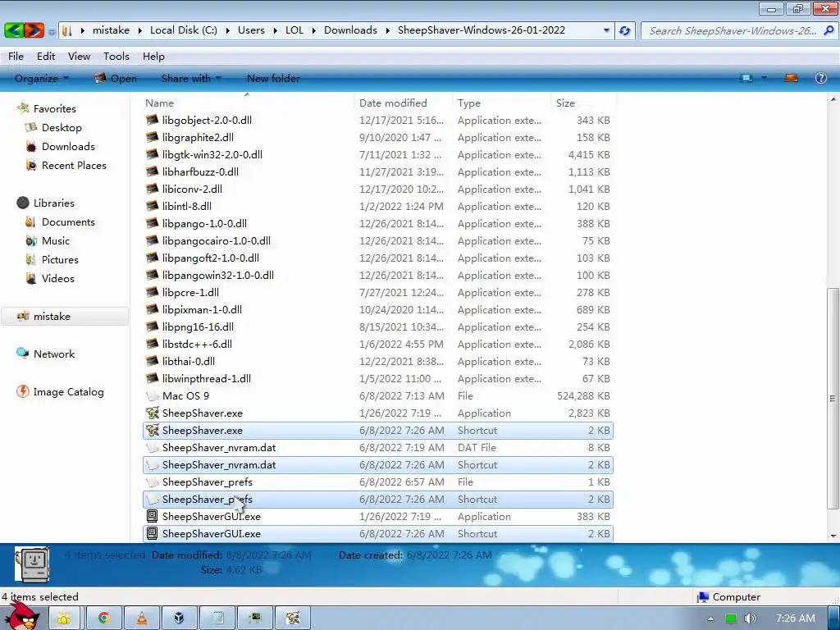The height and width of the screenshot is (630, 840).
Task: Open the Tools menu
Action: coord(116,57)
